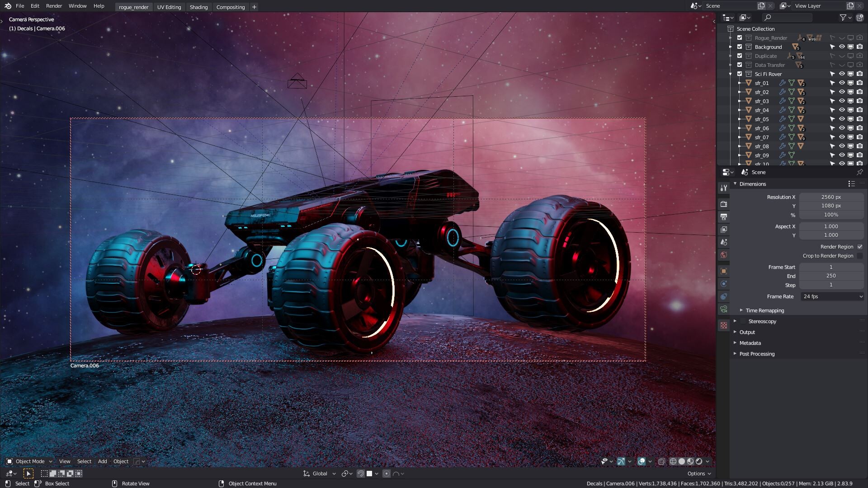Expand the Metadata panel

(735, 343)
